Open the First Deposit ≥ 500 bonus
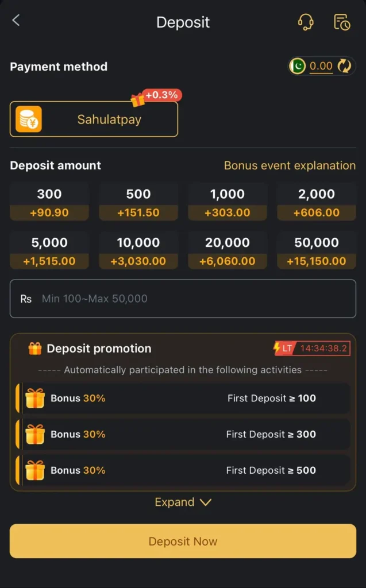The height and width of the screenshot is (588, 366). (183, 470)
